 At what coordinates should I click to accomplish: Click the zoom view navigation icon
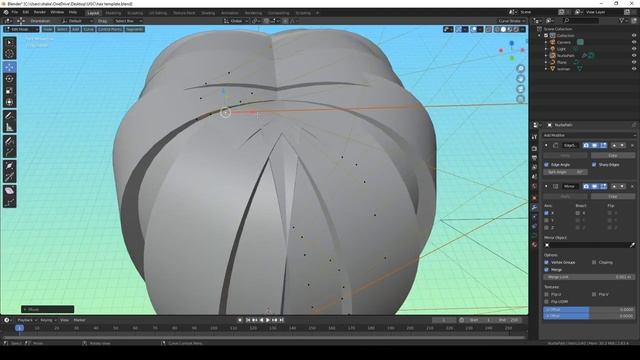click(x=520, y=68)
